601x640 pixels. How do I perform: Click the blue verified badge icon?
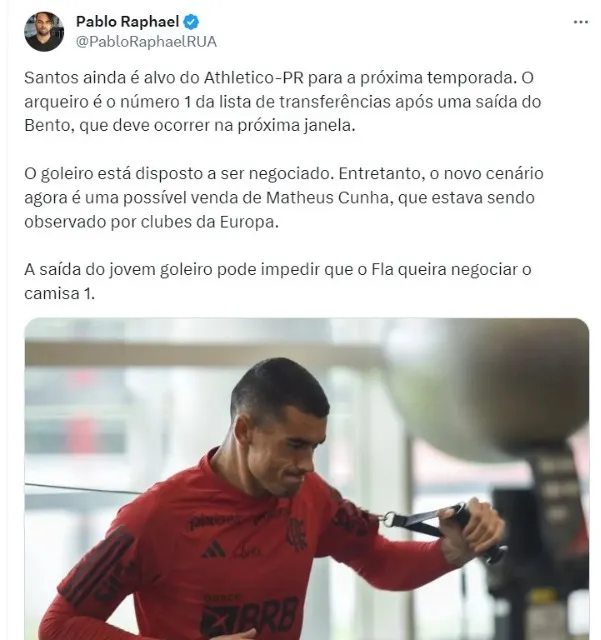191,22
